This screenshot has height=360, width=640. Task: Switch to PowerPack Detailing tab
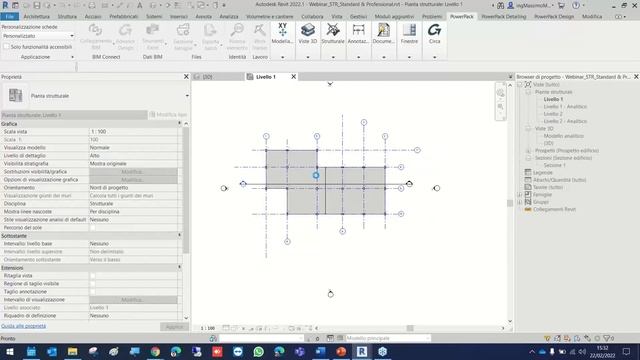click(x=504, y=17)
